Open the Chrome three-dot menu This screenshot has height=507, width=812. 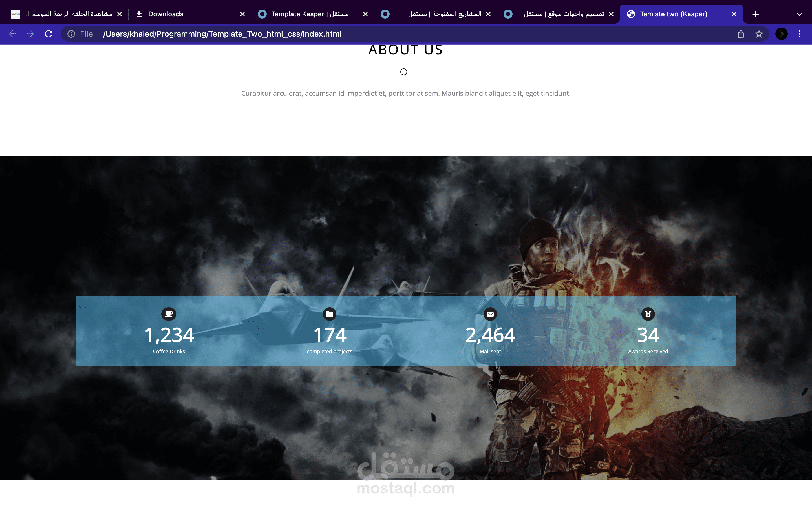point(800,34)
